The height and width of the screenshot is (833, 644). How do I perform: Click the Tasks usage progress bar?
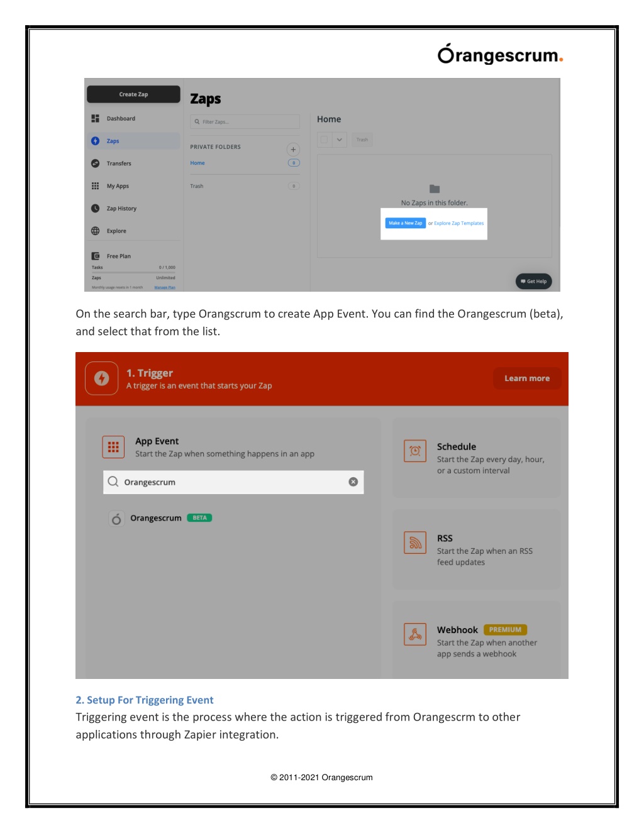point(133,272)
